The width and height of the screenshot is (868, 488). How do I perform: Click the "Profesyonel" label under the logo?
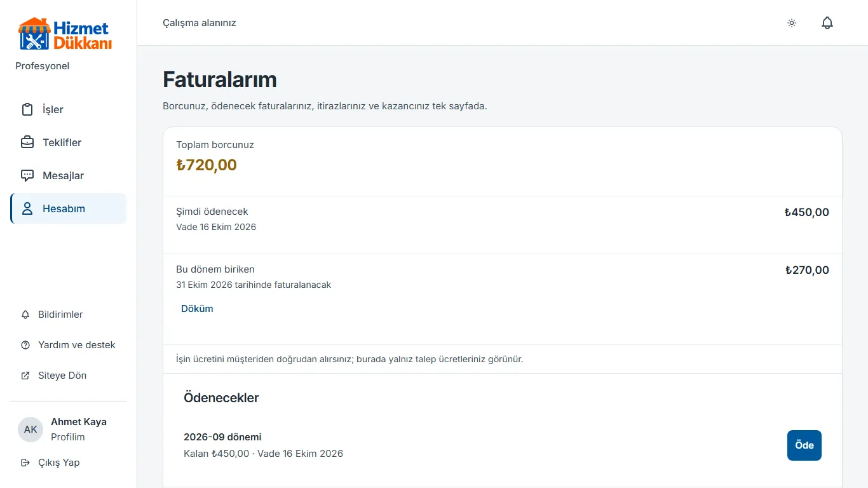[43, 66]
